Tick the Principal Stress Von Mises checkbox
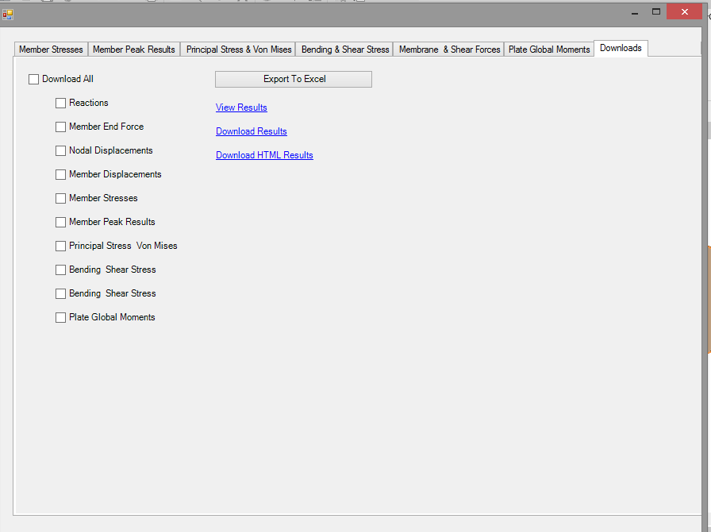Screen dimensions: 711x532 [61, 246]
